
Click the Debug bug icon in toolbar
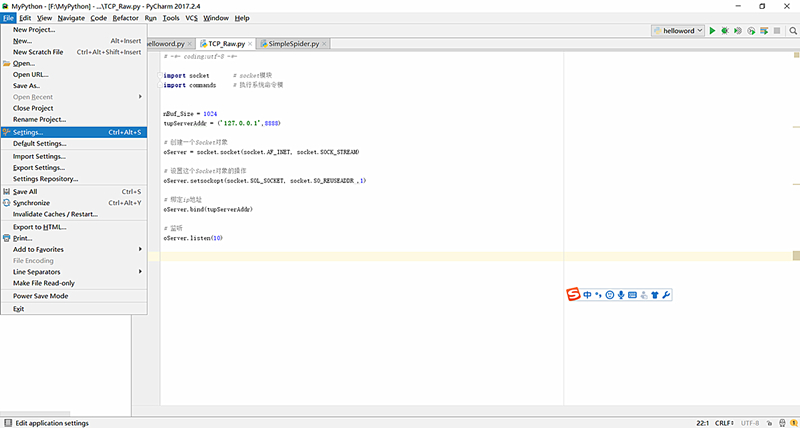point(724,31)
